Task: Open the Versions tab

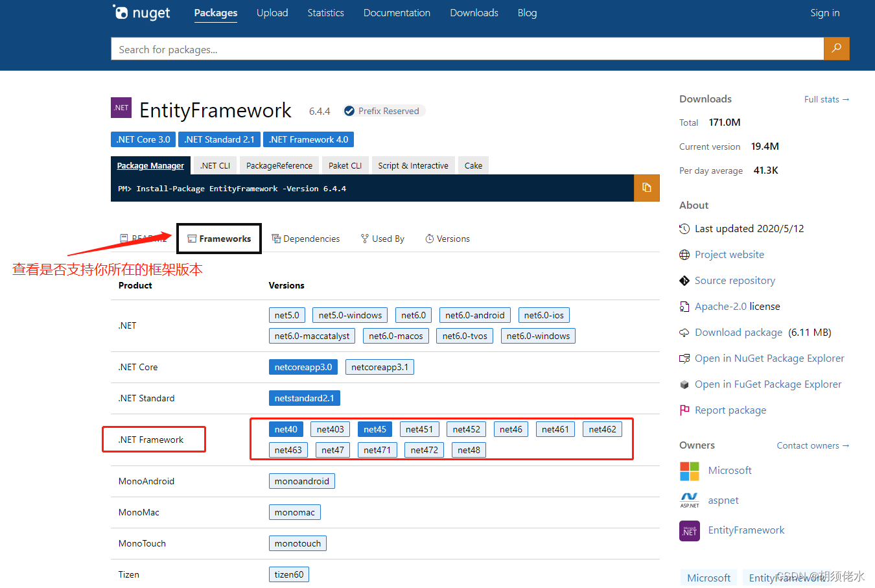Action: pos(447,238)
